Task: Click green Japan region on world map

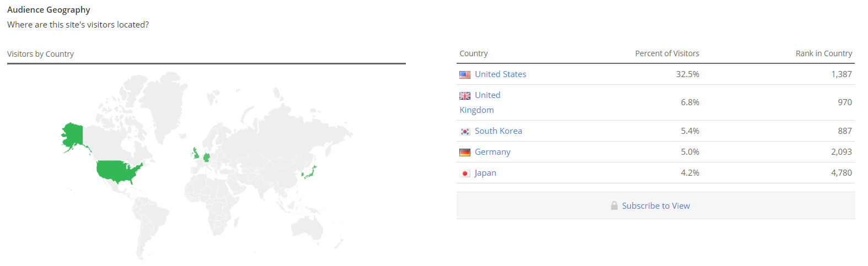Action: point(310,173)
